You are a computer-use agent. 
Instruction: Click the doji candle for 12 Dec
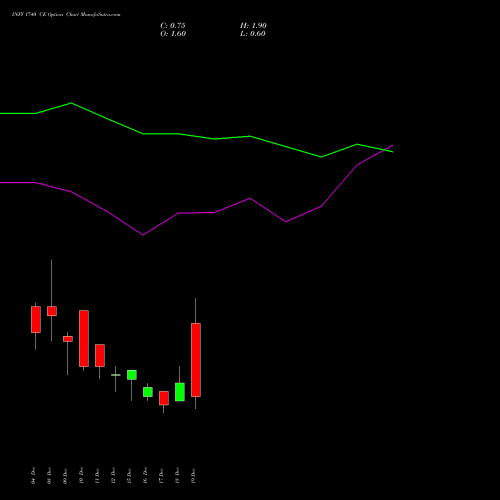[116, 375]
